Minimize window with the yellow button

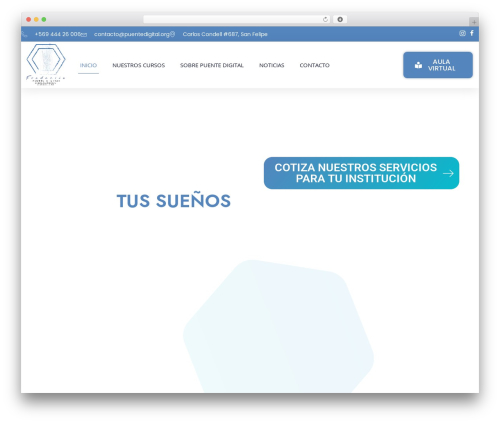pos(36,19)
